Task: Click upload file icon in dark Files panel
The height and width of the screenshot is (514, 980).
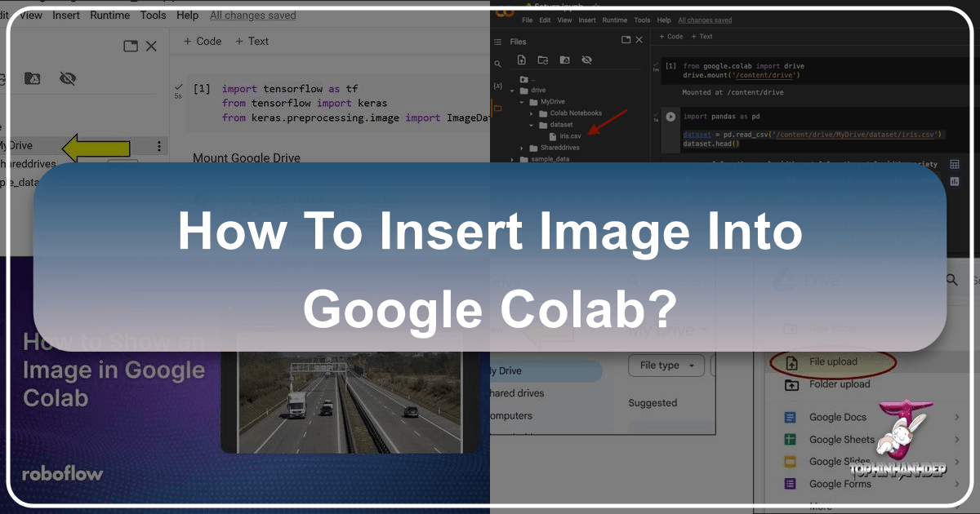Action: click(x=521, y=60)
